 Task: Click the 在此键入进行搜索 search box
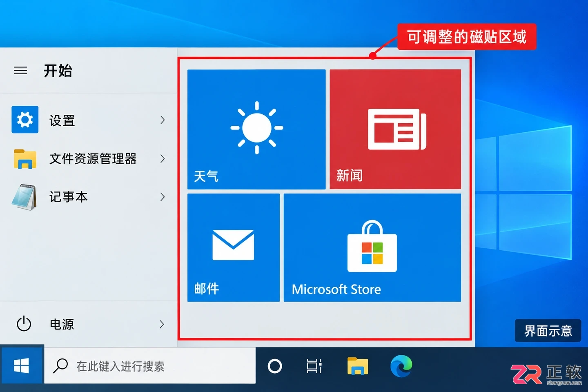pyautogui.click(x=150, y=366)
